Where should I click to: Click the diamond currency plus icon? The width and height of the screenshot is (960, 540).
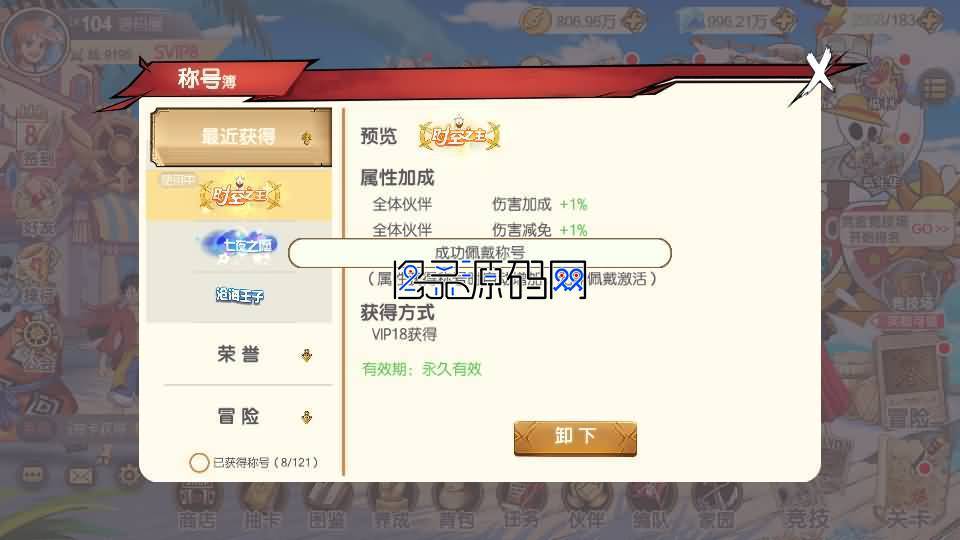[784, 21]
